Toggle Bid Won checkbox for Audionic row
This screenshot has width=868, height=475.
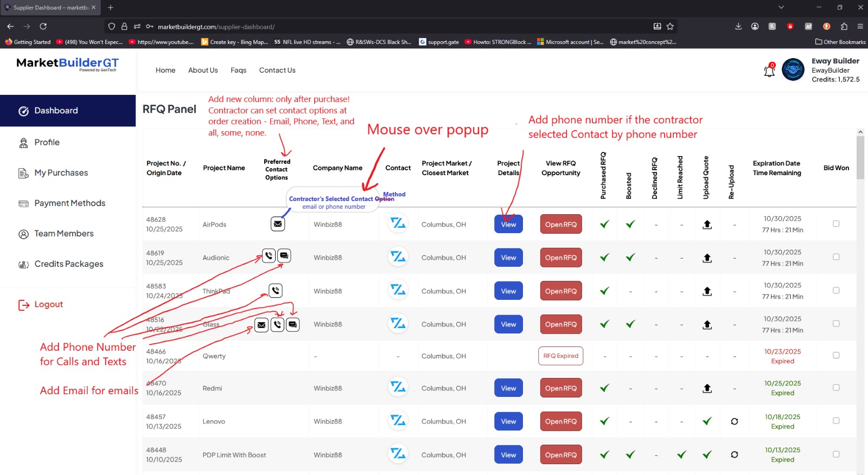coord(836,257)
